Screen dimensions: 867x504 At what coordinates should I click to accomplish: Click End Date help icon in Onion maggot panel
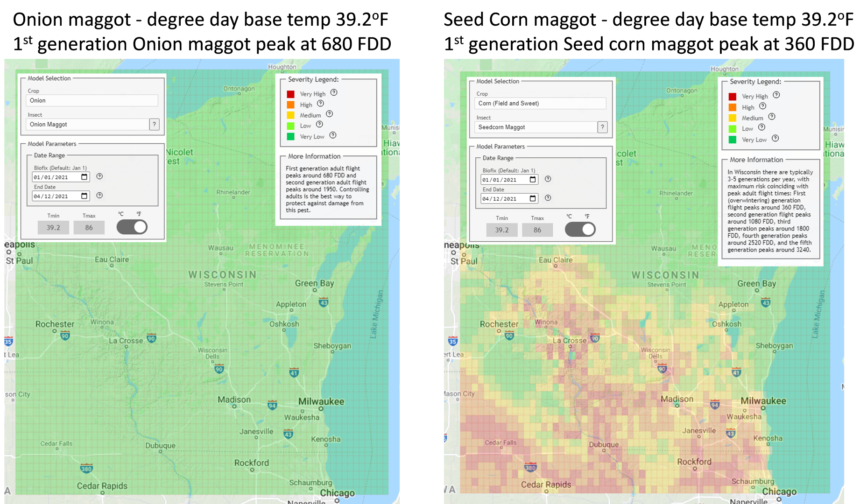tap(99, 196)
